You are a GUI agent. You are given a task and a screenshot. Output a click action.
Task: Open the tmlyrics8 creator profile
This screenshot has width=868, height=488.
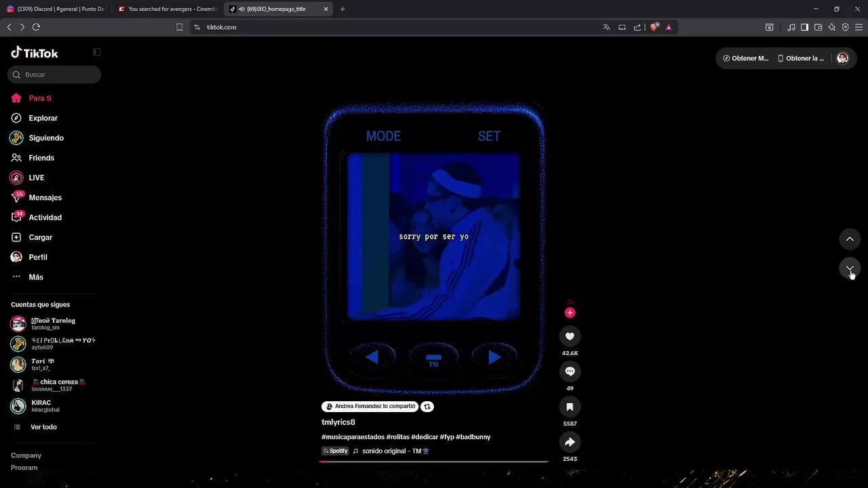338,422
